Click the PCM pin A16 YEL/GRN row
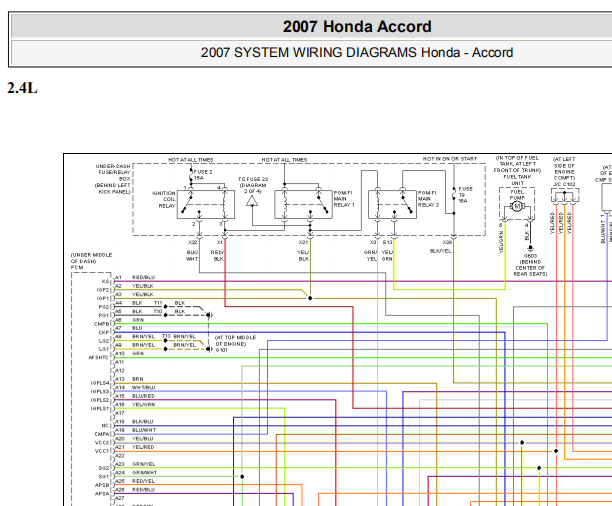Viewport: 612px width, 506px height. 135,404
